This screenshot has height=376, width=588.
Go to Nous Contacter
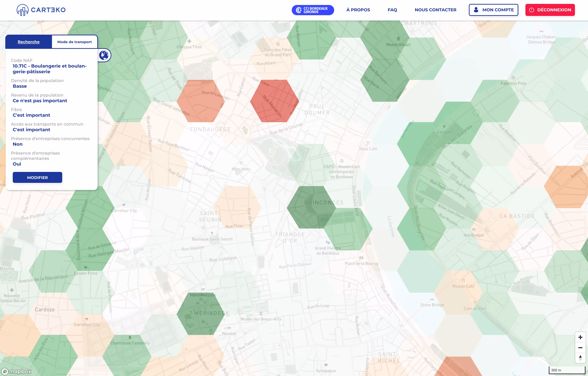pos(435,10)
